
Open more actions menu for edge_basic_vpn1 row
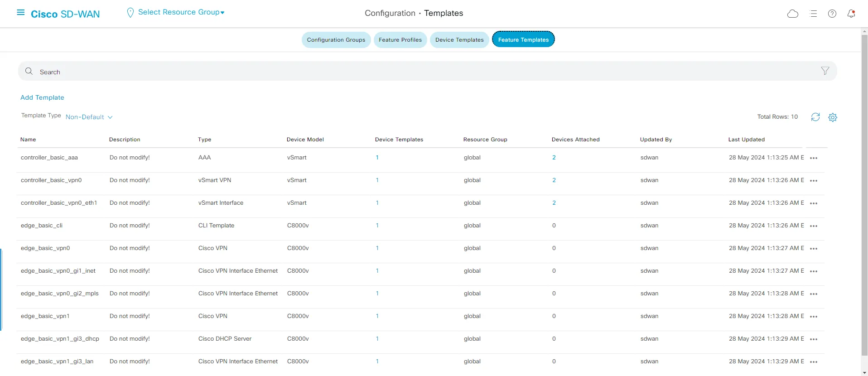pyautogui.click(x=814, y=317)
